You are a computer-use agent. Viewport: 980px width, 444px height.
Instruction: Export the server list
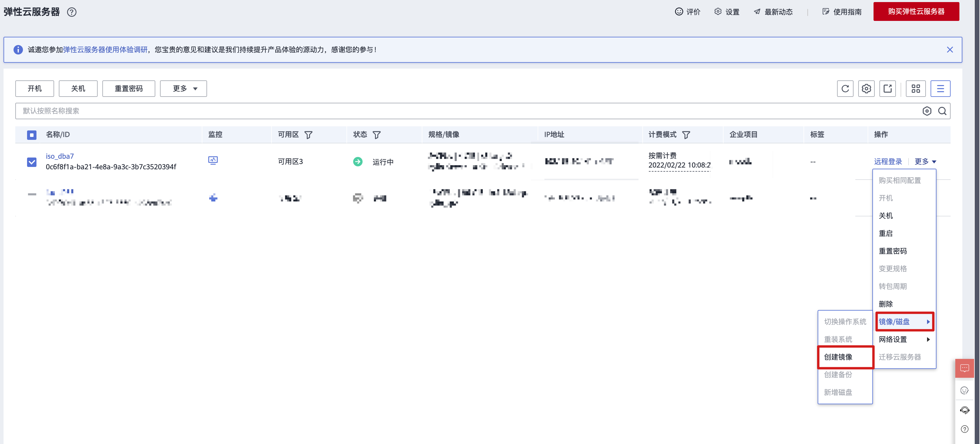click(x=888, y=88)
